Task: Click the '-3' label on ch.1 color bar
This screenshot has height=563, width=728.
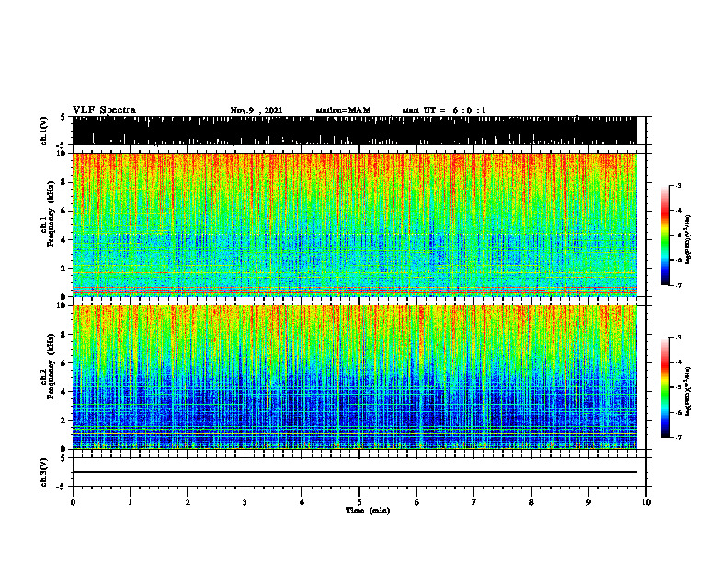Action: point(677,186)
